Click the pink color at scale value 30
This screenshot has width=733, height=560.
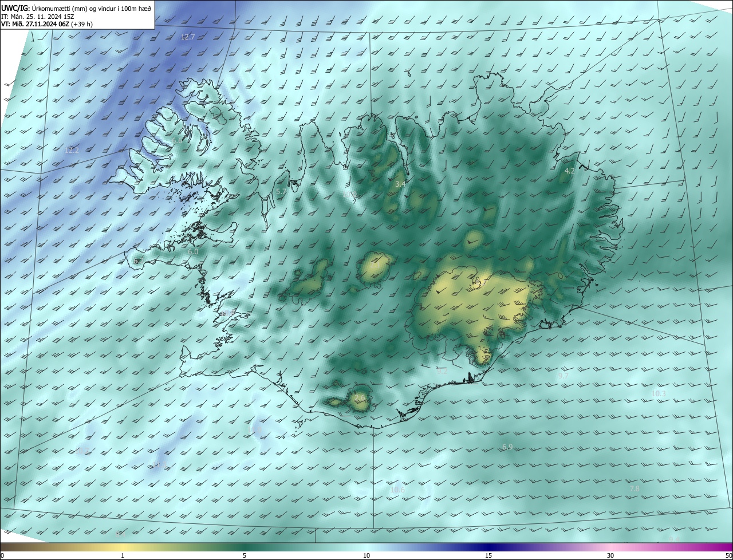tap(610, 547)
